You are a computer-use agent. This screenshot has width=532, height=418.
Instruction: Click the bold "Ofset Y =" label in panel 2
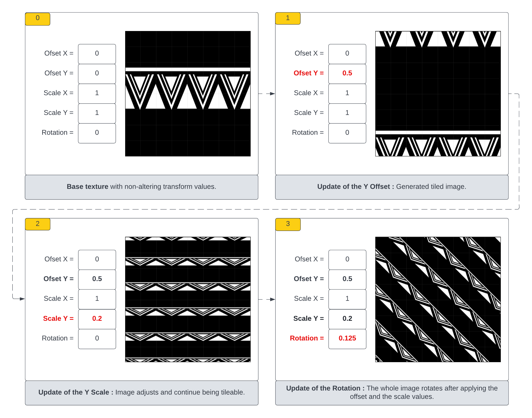pos(59,279)
